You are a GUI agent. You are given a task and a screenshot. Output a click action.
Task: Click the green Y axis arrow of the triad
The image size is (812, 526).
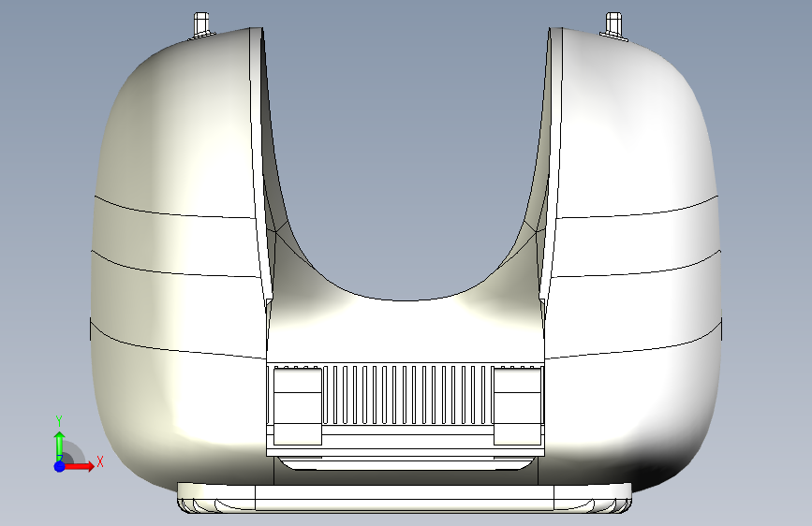(x=60, y=446)
